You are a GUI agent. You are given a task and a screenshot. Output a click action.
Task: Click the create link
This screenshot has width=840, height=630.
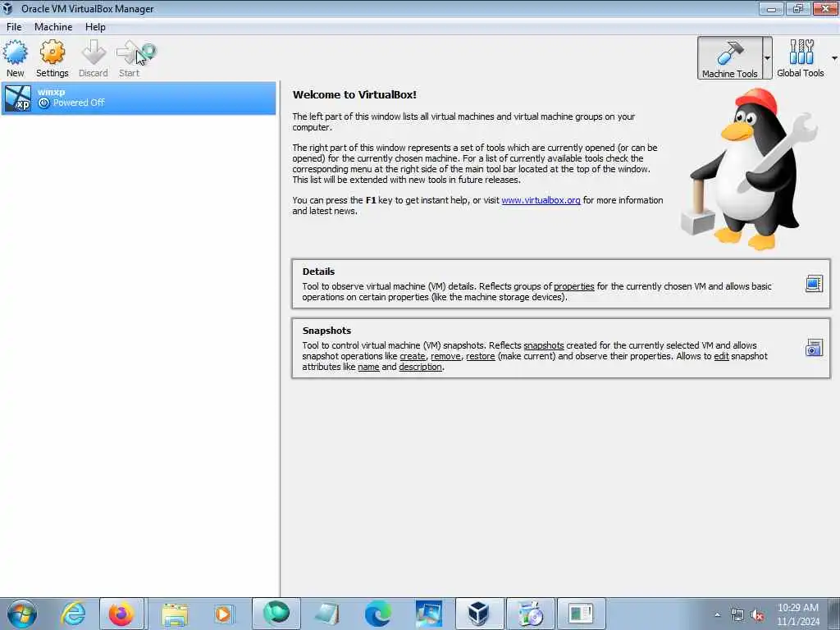coord(413,356)
